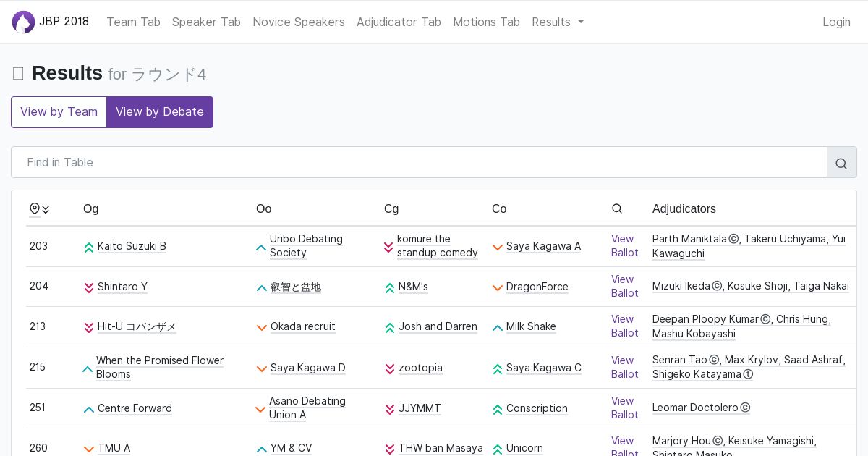Click the trainee icon next to Shigeko Katayama
Image resolution: width=868 pixels, height=456 pixels.
749,375
